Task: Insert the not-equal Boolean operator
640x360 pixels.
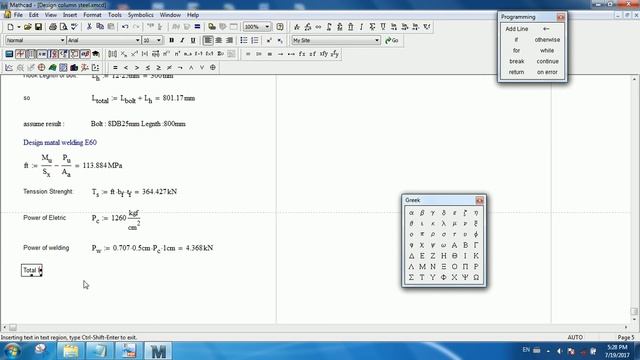Action: (169, 67)
